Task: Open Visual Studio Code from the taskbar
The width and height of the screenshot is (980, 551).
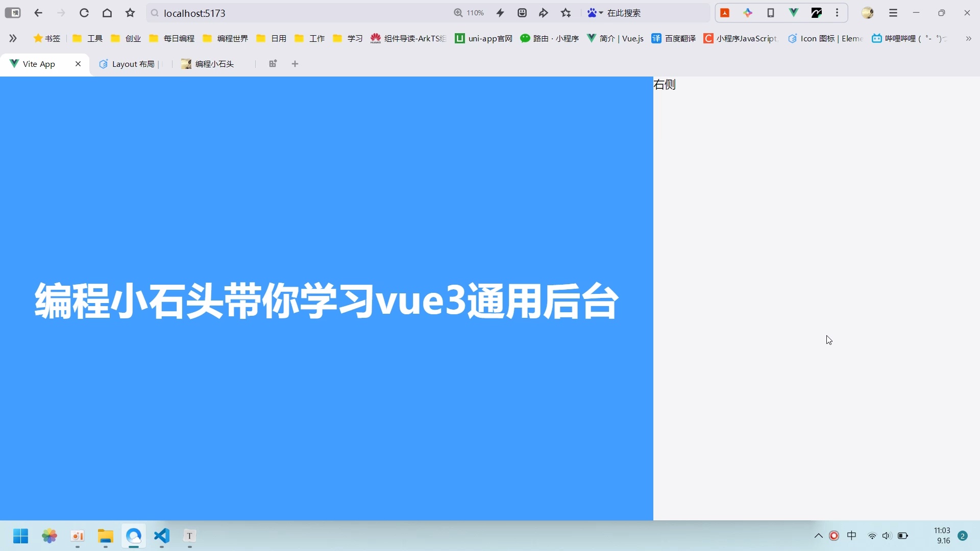Action: tap(161, 536)
